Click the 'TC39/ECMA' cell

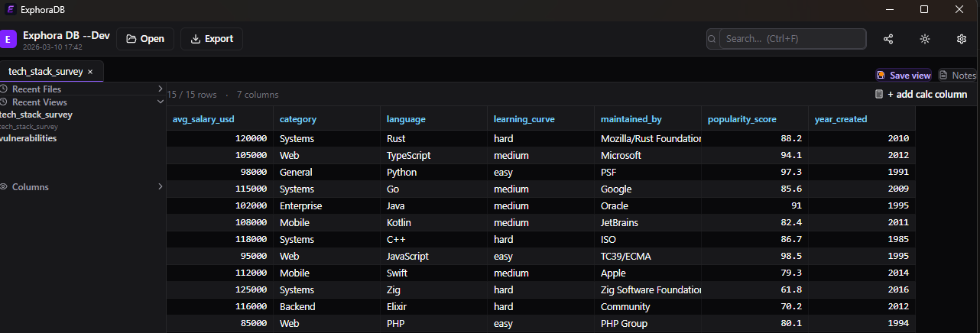[648, 257]
